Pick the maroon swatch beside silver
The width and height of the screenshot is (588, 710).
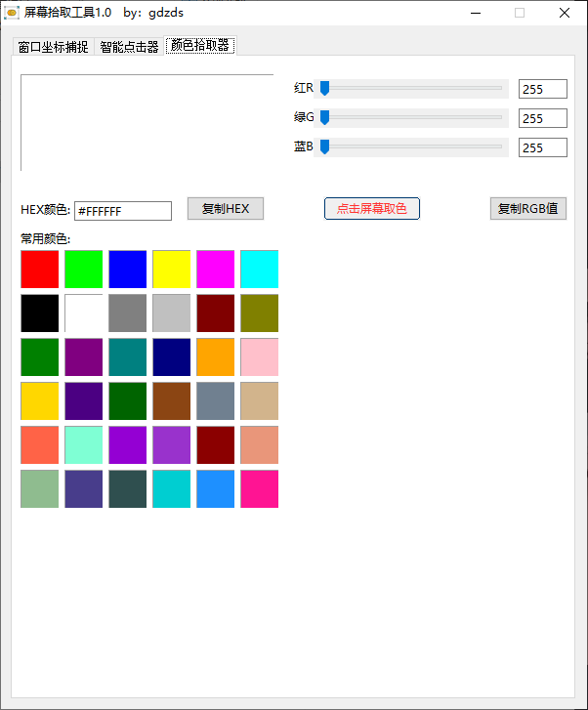[216, 313]
